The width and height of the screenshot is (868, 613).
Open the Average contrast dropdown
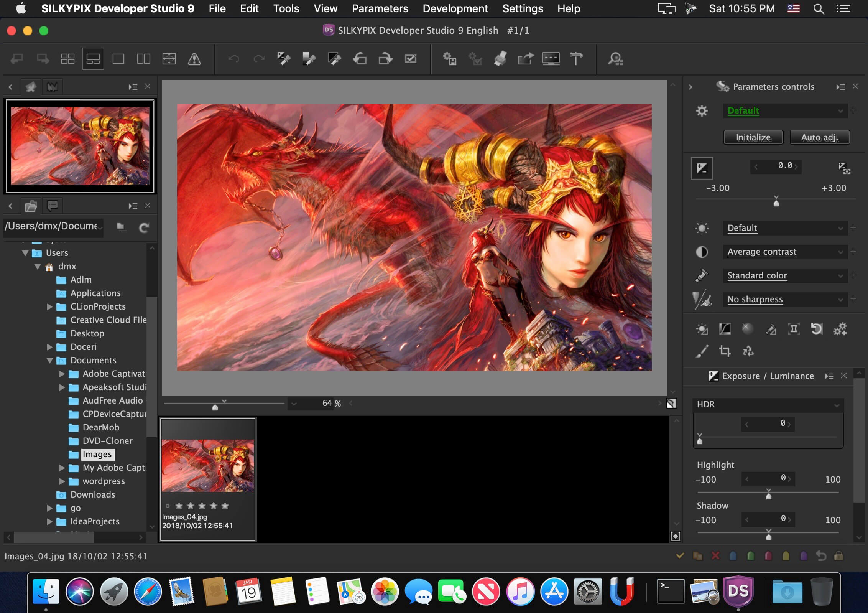784,252
